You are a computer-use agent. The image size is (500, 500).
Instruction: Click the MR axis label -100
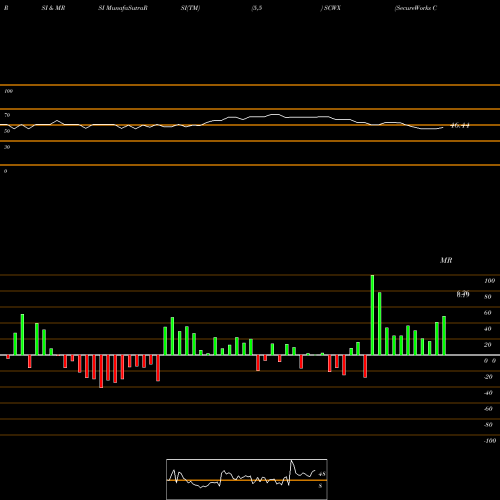click(490, 441)
